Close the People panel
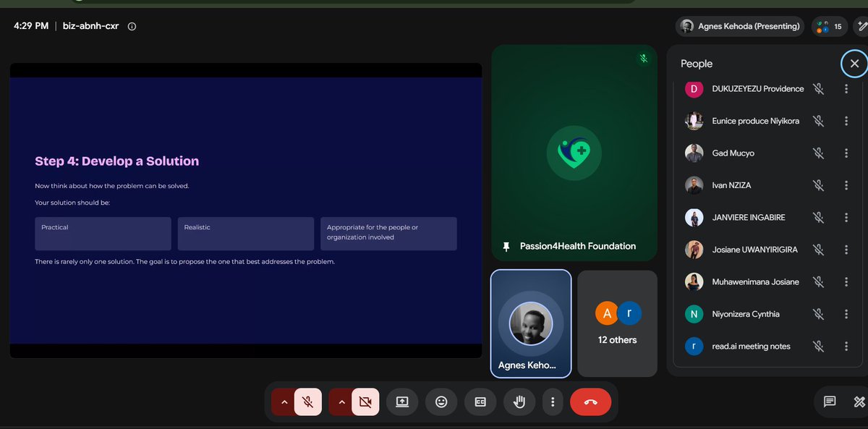868x429 pixels. (x=854, y=64)
